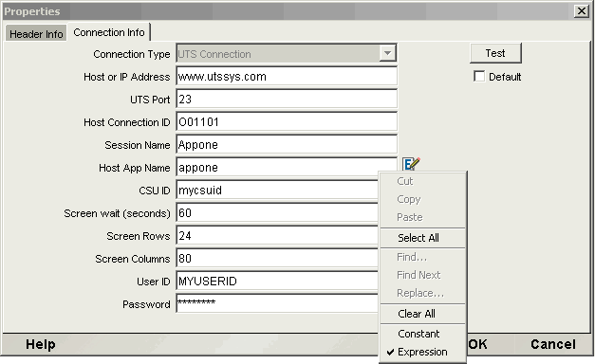Viewport: 595px width, 364px height.
Task: Select Constant in the context menu
Action: pyautogui.click(x=422, y=334)
